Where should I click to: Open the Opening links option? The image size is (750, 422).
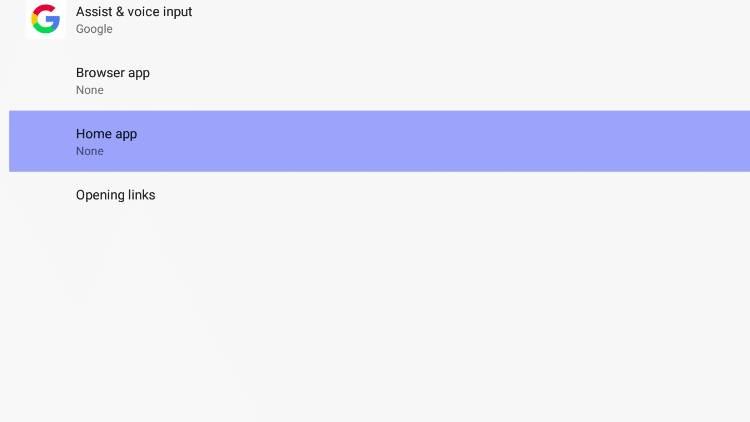point(379,195)
